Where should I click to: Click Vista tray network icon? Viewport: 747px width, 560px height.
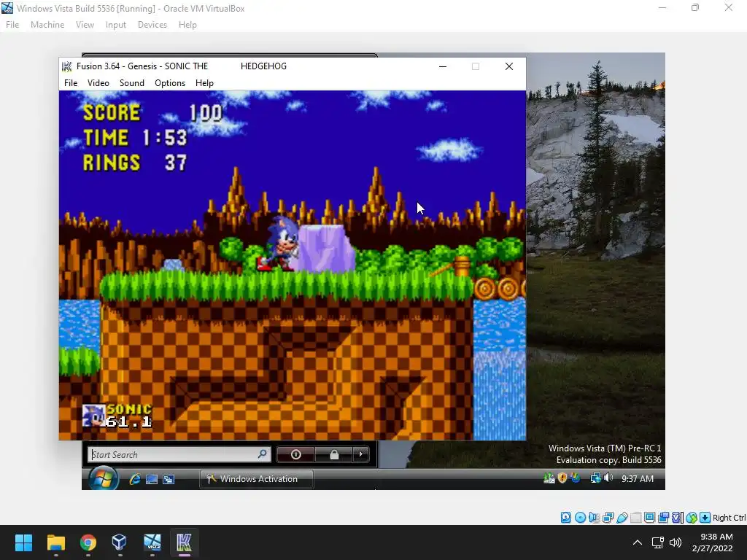pyautogui.click(x=595, y=478)
